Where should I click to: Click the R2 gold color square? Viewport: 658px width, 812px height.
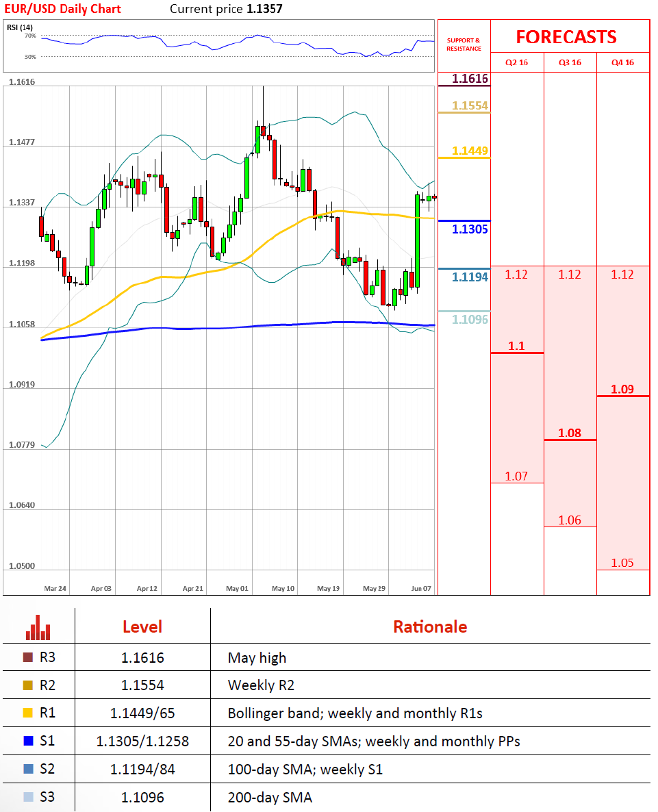pyautogui.click(x=28, y=685)
